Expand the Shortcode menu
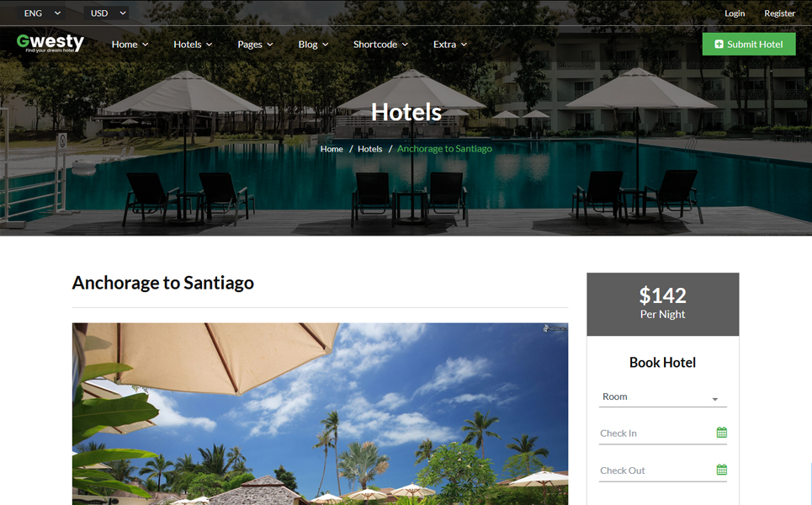Image resolution: width=812 pixels, height=505 pixels. (380, 45)
